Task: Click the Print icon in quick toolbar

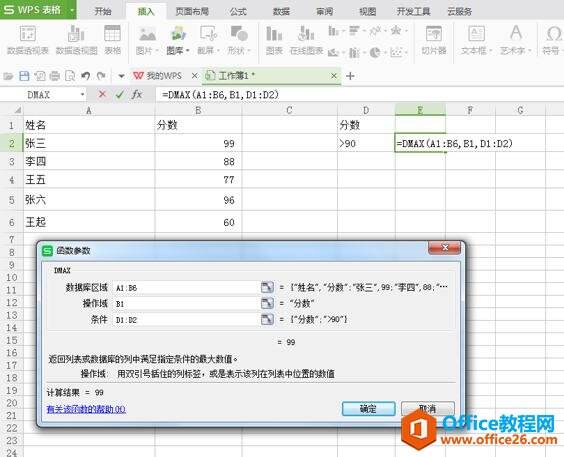Action: [55, 76]
